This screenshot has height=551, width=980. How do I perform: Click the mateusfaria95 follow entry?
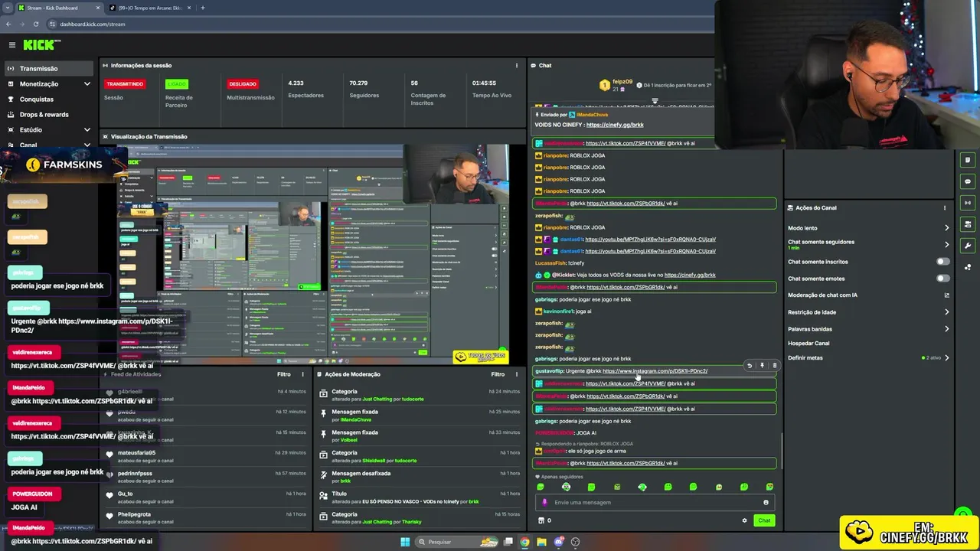tap(207, 455)
